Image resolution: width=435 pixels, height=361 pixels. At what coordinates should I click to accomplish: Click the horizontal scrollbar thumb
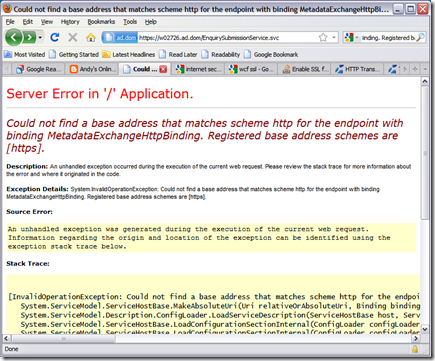pyautogui.click(x=63, y=338)
